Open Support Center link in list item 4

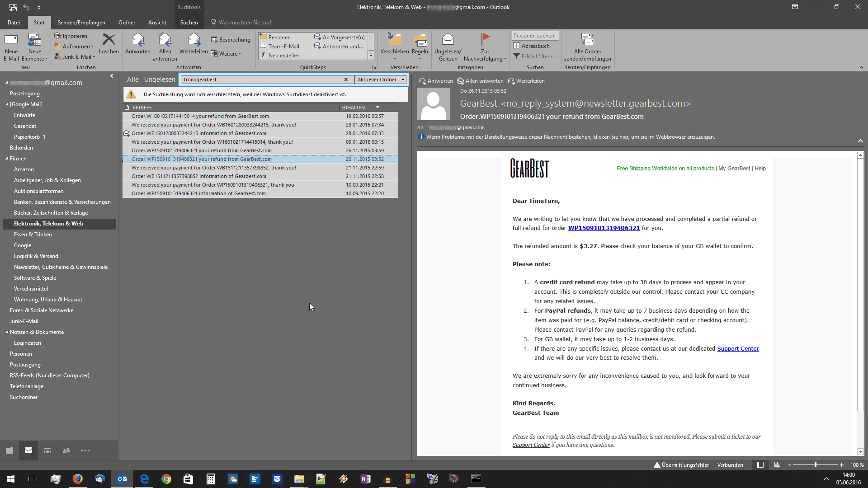click(x=738, y=348)
